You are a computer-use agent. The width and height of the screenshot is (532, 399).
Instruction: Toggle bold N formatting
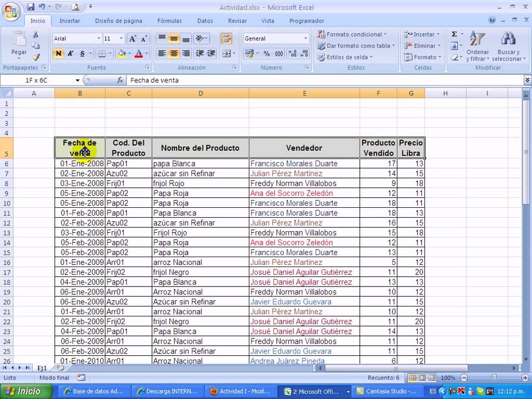[x=59, y=53]
